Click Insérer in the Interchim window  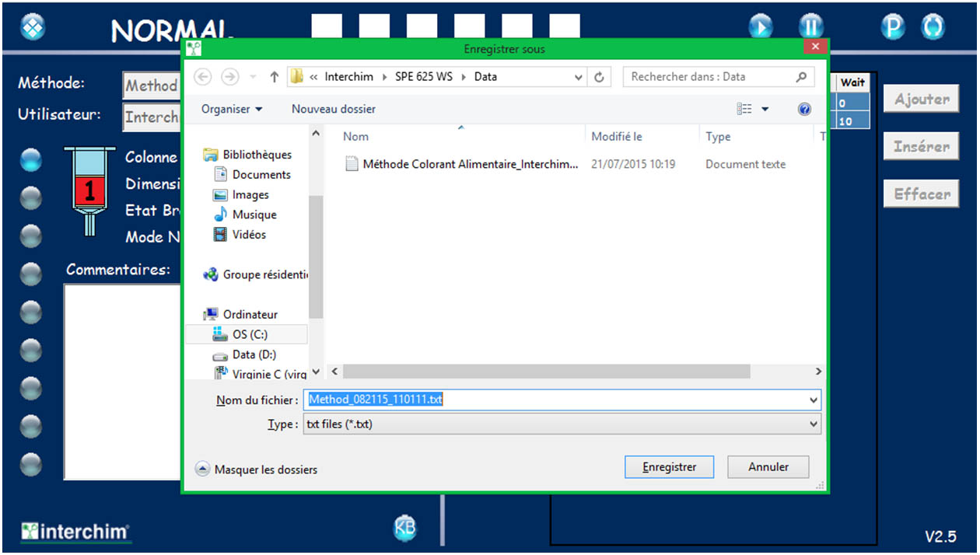tap(921, 147)
